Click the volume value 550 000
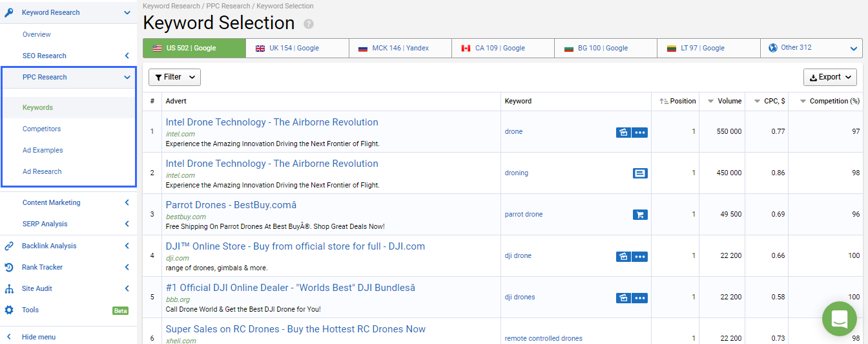This screenshot has height=344, width=868. 729,131
